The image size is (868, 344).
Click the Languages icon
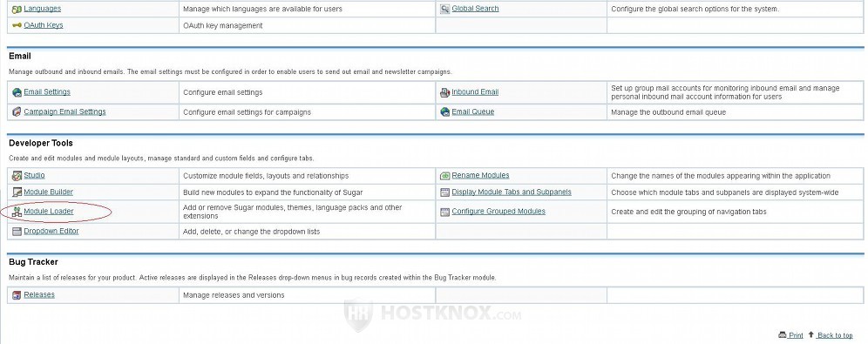point(17,10)
